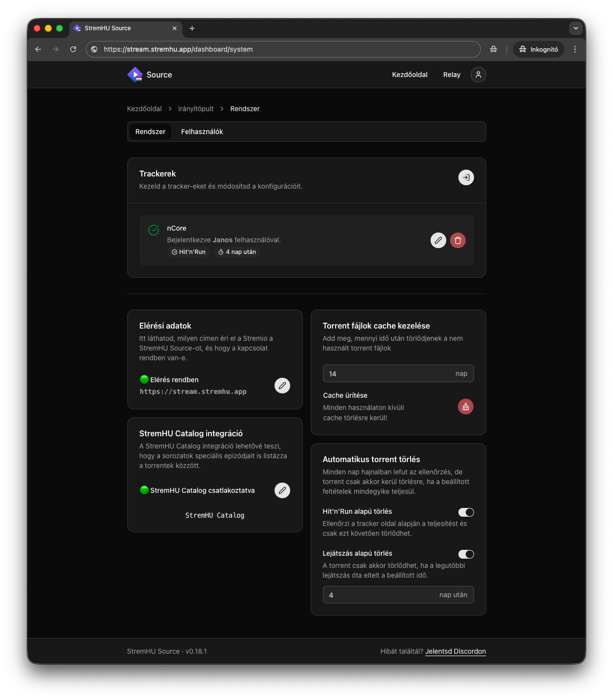The height and width of the screenshot is (700, 613).
Task: Go back with browser back arrow
Action: coord(38,49)
